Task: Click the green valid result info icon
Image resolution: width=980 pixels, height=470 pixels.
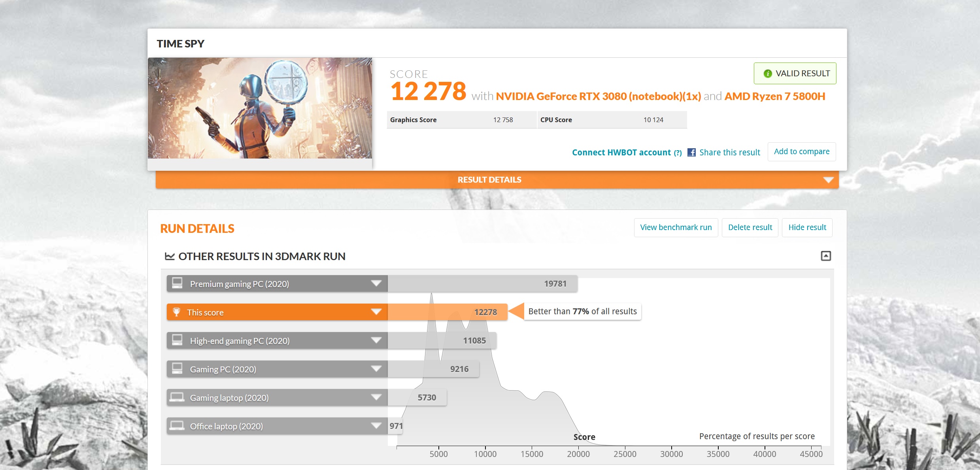Action: pyautogui.click(x=767, y=74)
